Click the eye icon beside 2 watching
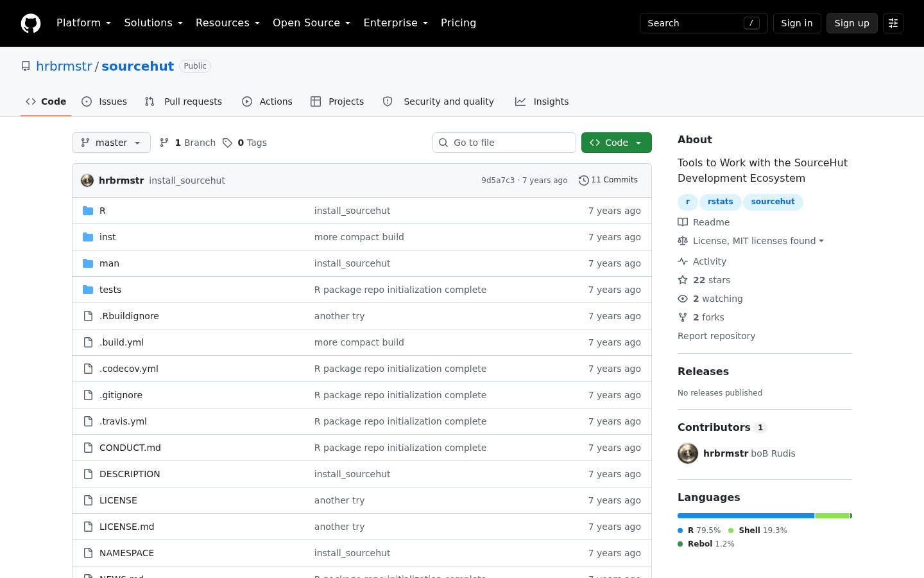This screenshot has width=924, height=578. 683,299
